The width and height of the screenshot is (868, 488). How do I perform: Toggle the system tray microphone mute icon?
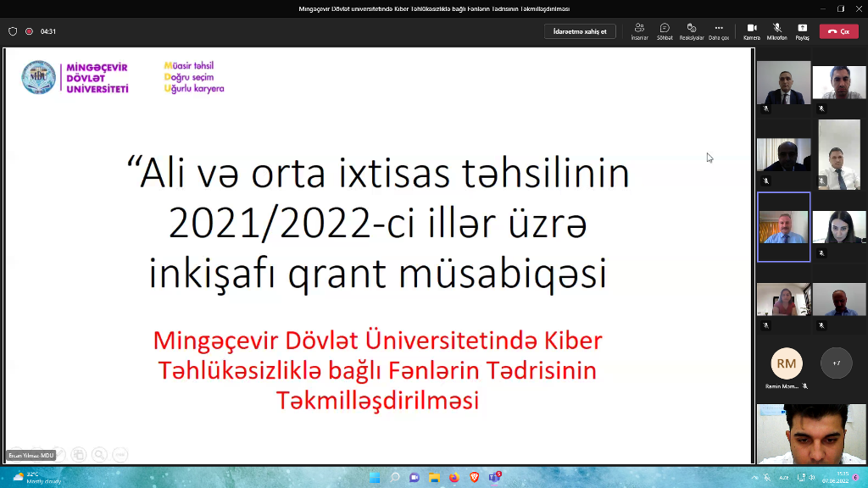point(768,478)
